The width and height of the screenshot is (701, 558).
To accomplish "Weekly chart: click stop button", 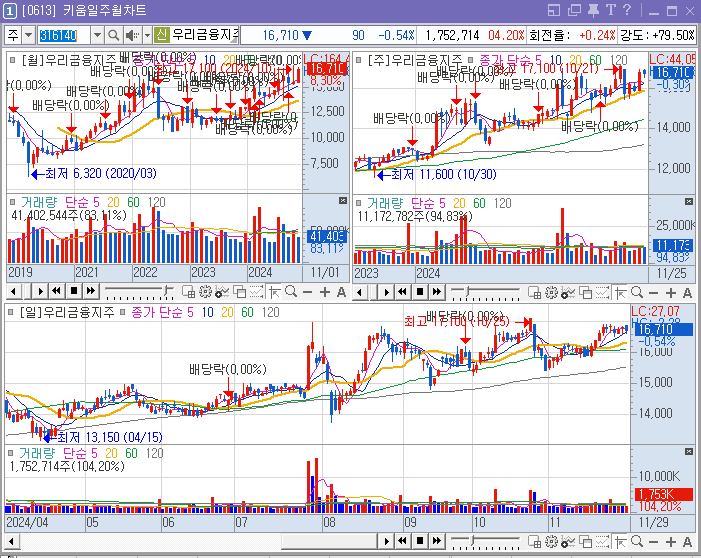I will pyautogui.click(x=420, y=292).
